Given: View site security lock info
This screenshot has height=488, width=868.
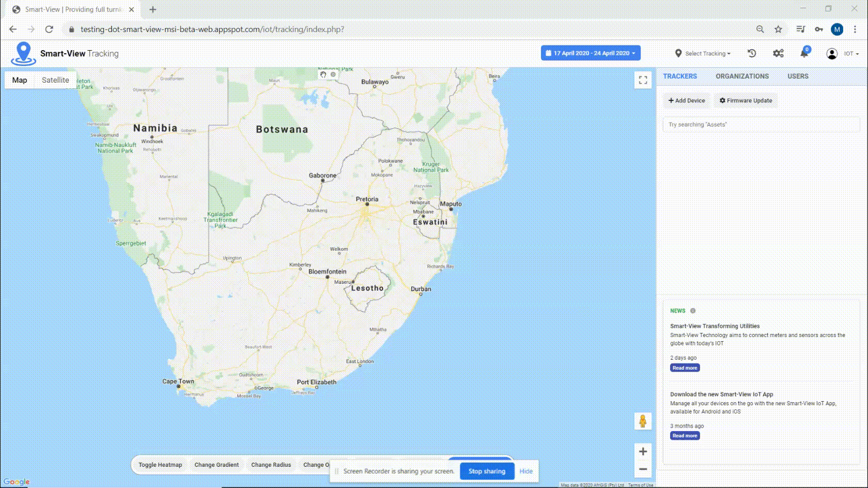Looking at the screenshot, I should [71, 29].
